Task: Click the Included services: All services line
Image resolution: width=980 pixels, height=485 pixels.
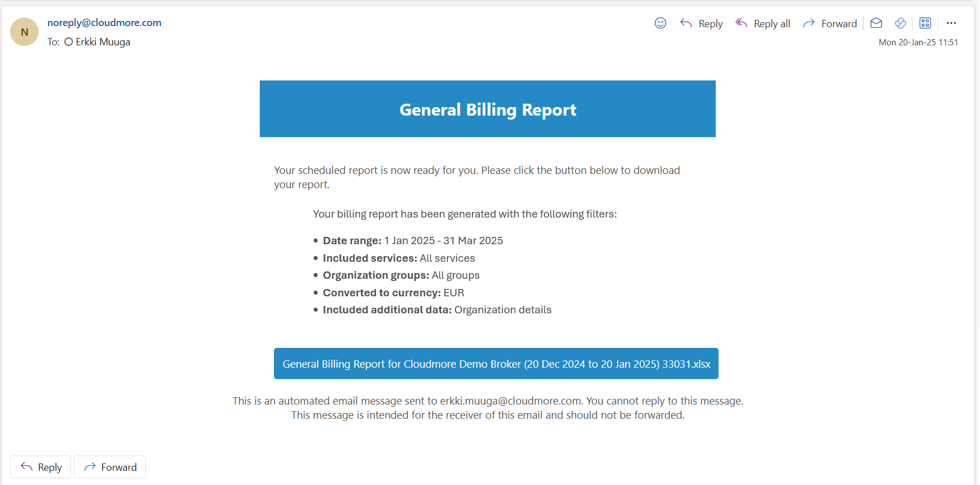Action: pos(399,258)
